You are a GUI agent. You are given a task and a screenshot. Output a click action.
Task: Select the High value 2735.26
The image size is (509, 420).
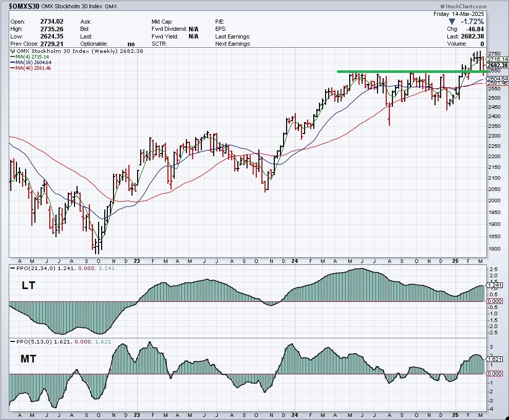tap(51, 29)
